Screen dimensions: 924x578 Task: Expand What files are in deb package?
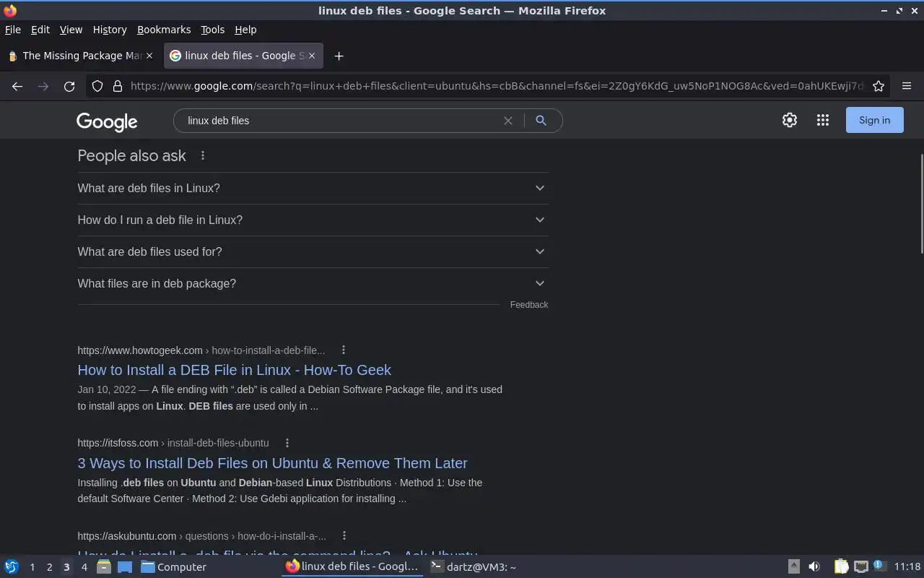(x=313, y=283)
